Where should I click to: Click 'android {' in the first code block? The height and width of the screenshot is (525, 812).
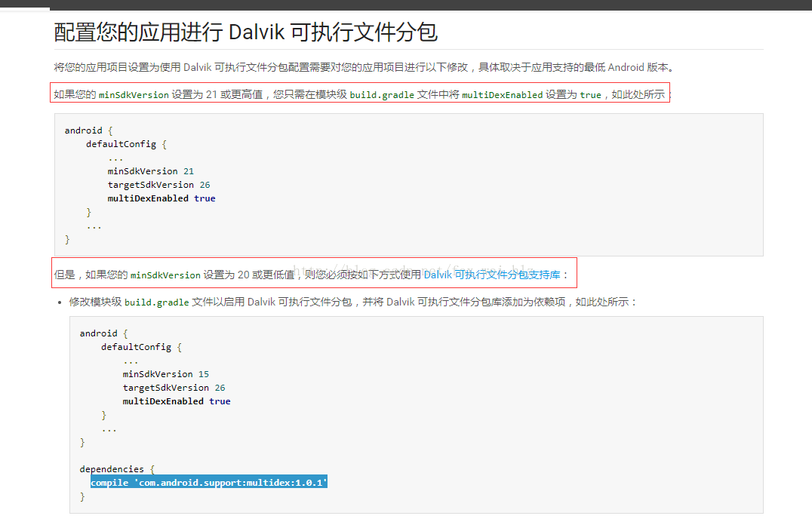tap(88, 130)
